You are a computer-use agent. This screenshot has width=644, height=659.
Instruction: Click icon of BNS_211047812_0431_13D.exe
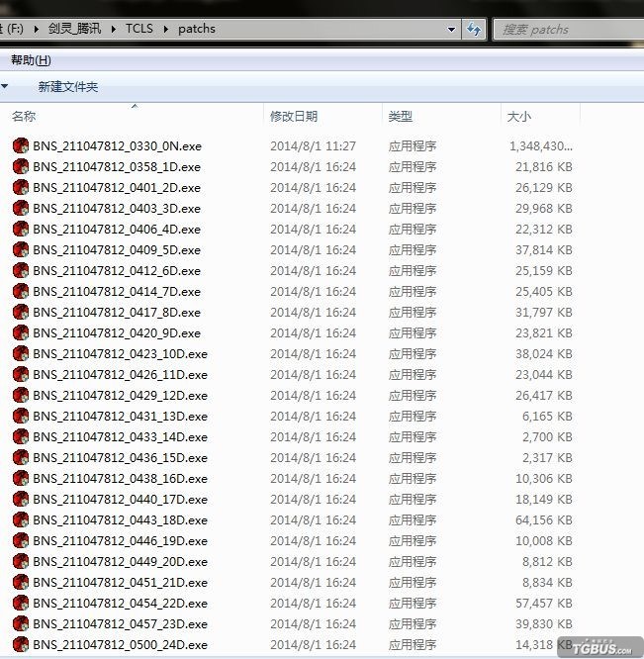point(21,416)
